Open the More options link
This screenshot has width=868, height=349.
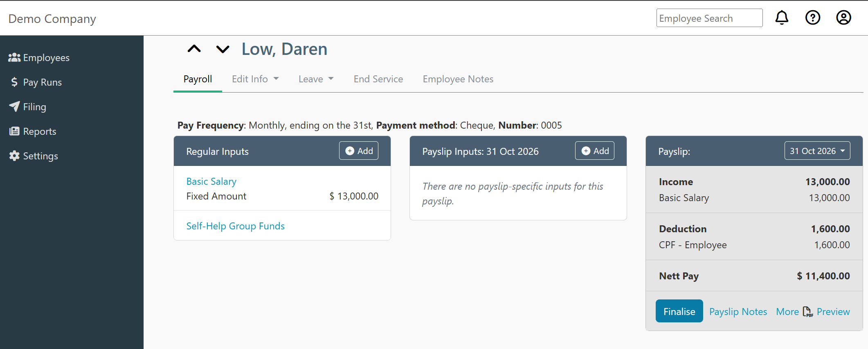coord(787,312)
